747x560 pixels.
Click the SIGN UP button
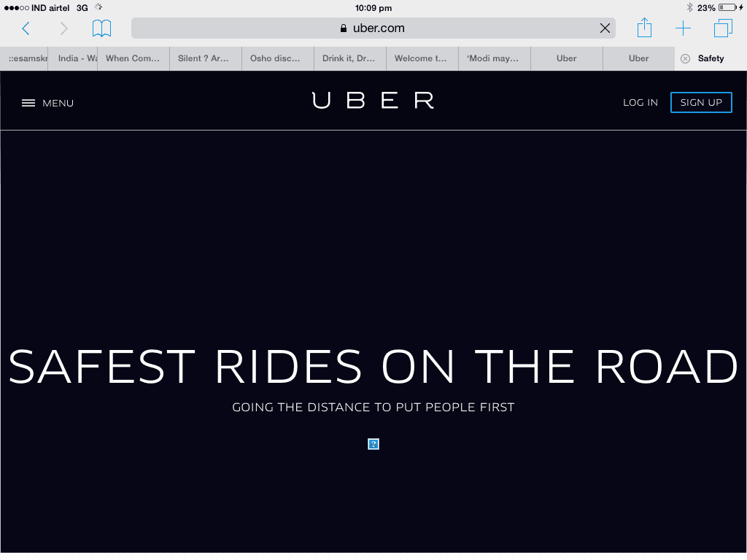tap(701, 102)
